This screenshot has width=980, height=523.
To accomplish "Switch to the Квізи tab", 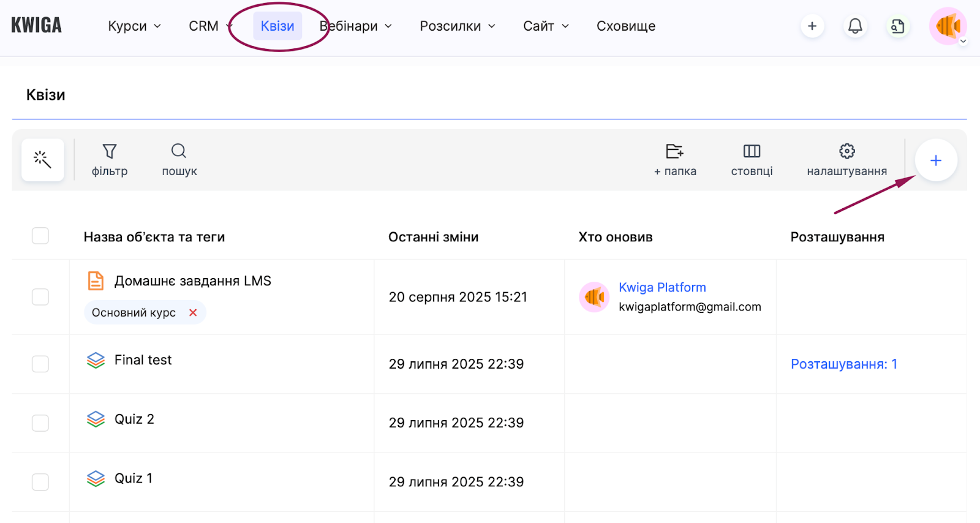I will tap(277, 26).
